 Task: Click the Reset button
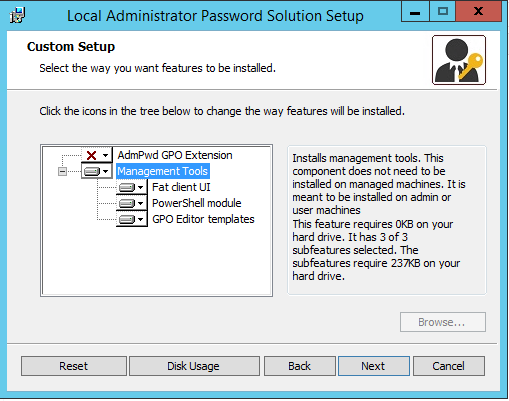pyautogui.click(x=74, y=366)
